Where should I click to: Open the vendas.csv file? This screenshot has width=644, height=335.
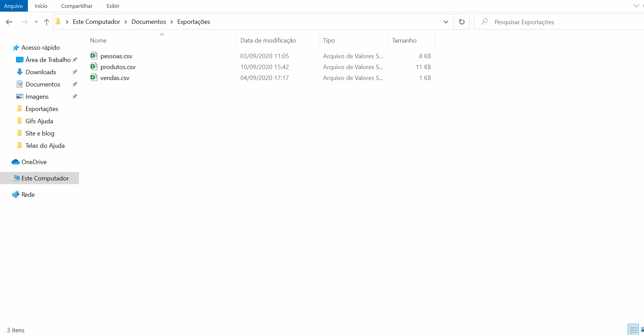tap(114, 78)
